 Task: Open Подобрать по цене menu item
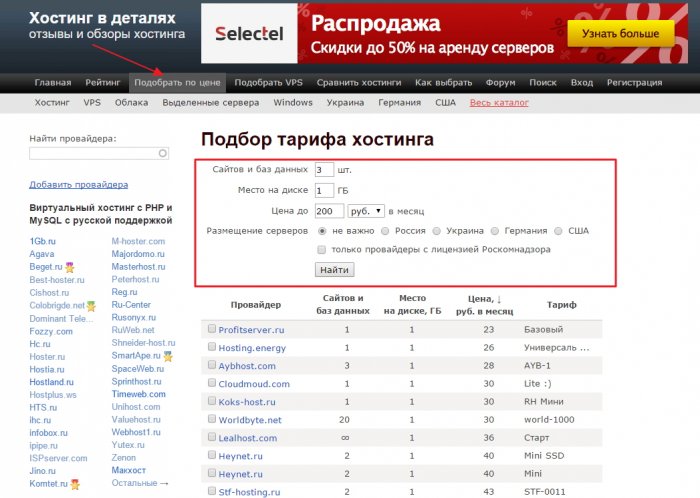click(x=177, y=83)
